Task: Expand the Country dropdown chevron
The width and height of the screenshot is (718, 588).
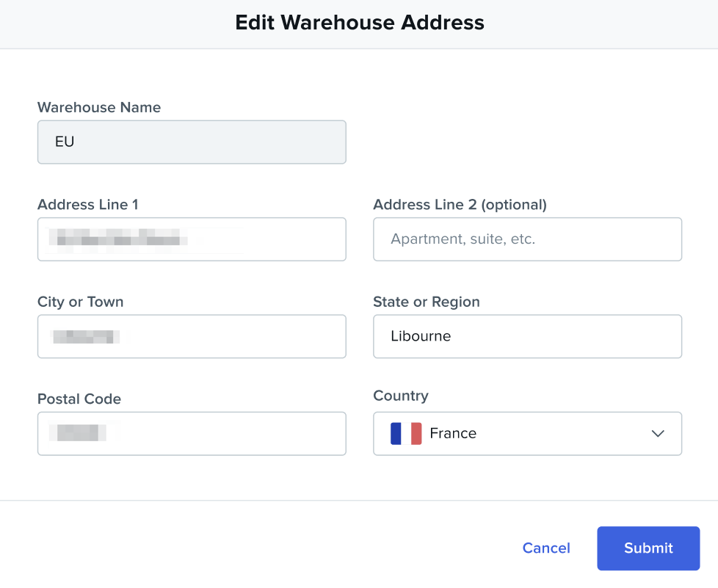Action: click(658, 434)
